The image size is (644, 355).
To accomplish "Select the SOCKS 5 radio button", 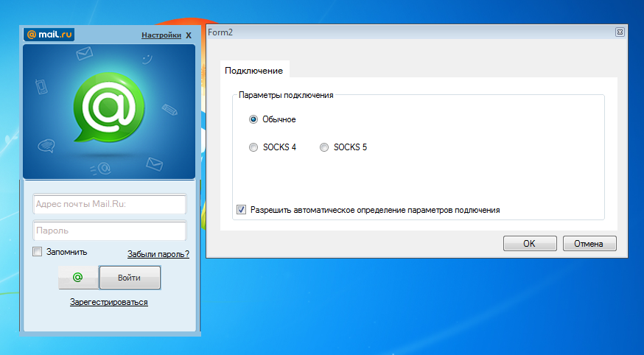I will pos(324,147).
